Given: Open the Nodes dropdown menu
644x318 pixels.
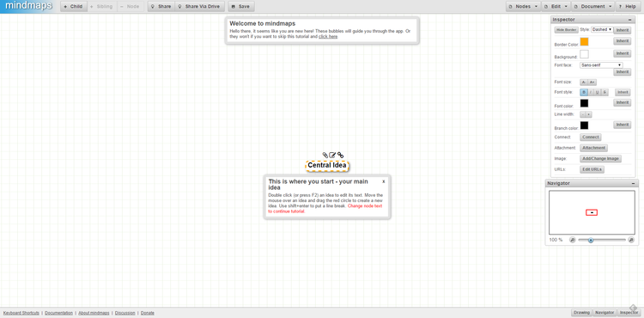Looking at the screenshot, I should [x=523, y=7].
